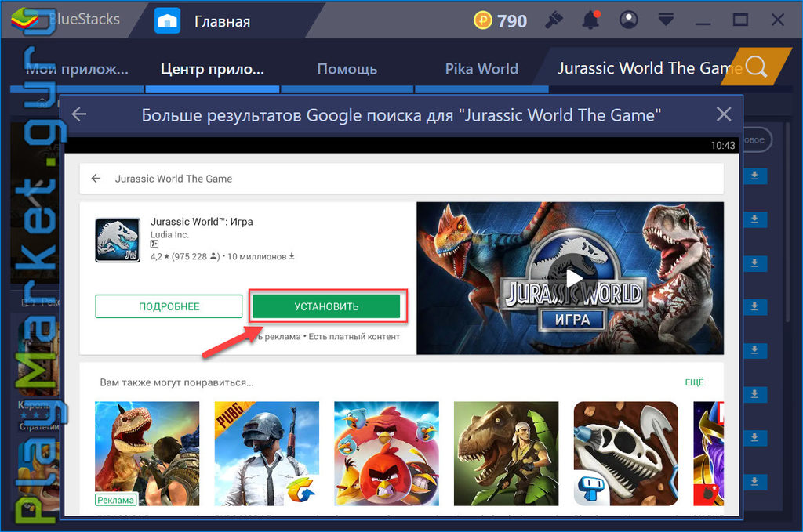Open notifications bell icon
The image size is (803, 532).
click(x=590, y=20)
